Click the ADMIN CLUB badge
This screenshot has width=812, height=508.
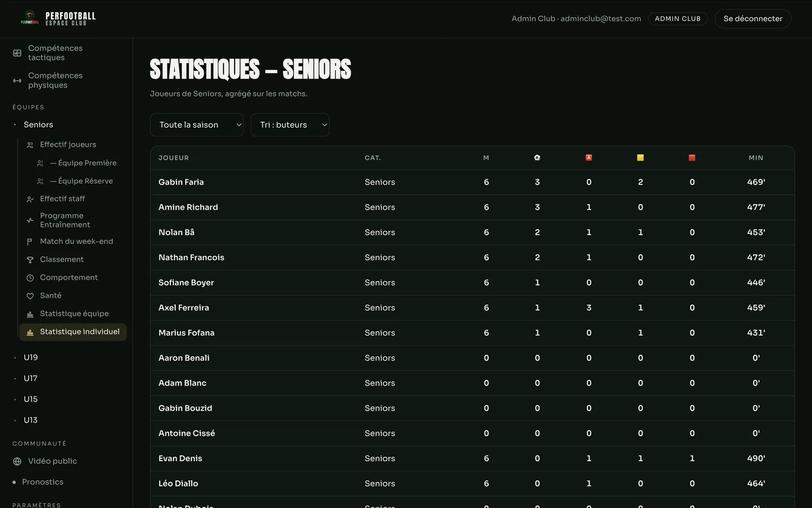tap(678, 19)
